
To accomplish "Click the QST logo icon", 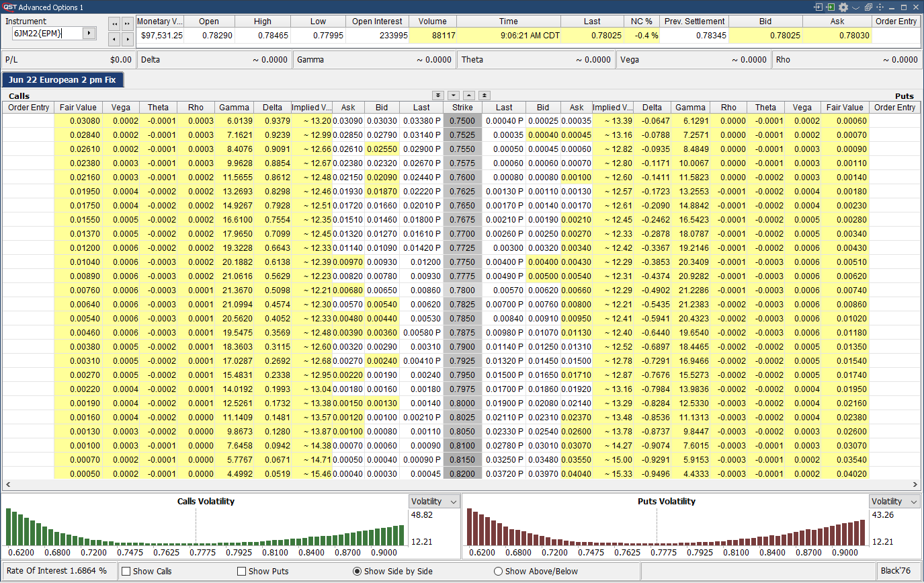I will 9,7.
